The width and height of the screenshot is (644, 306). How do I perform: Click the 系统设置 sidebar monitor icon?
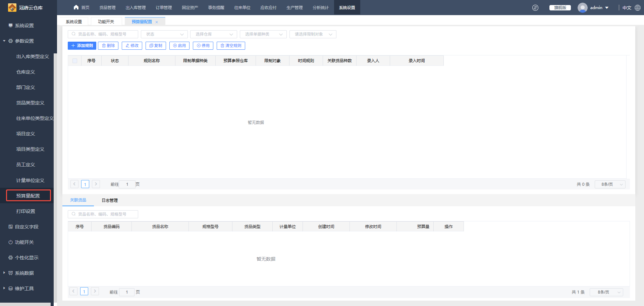coord(10,26)
